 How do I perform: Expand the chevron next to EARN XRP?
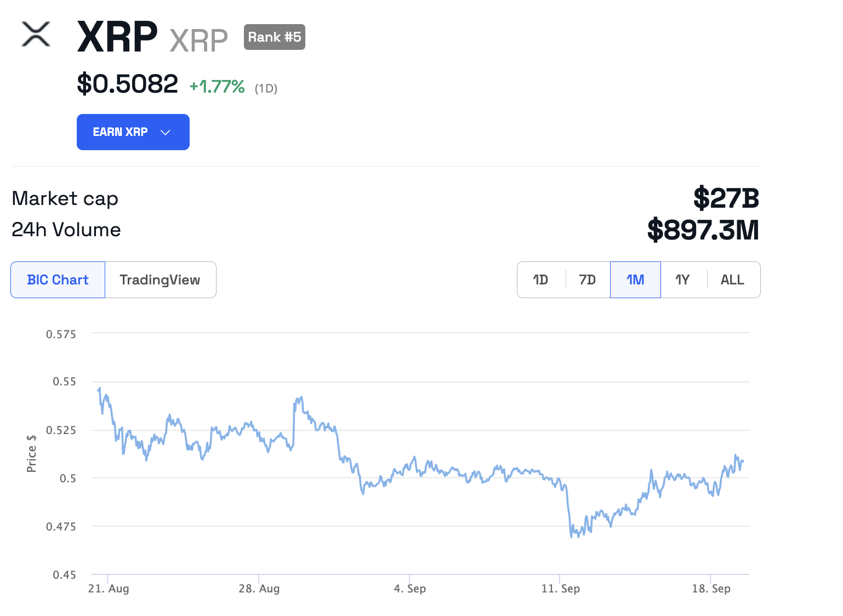165,132
